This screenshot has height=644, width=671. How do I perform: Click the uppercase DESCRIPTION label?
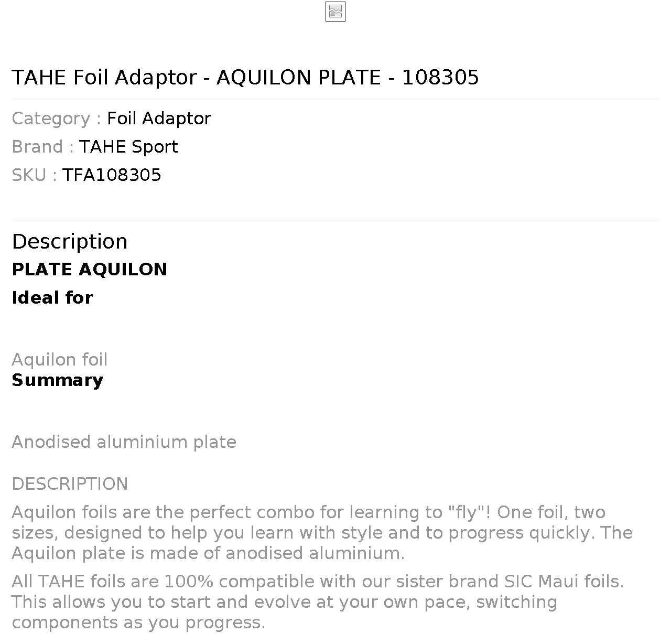pyautogui.click(x=70, y=484)
